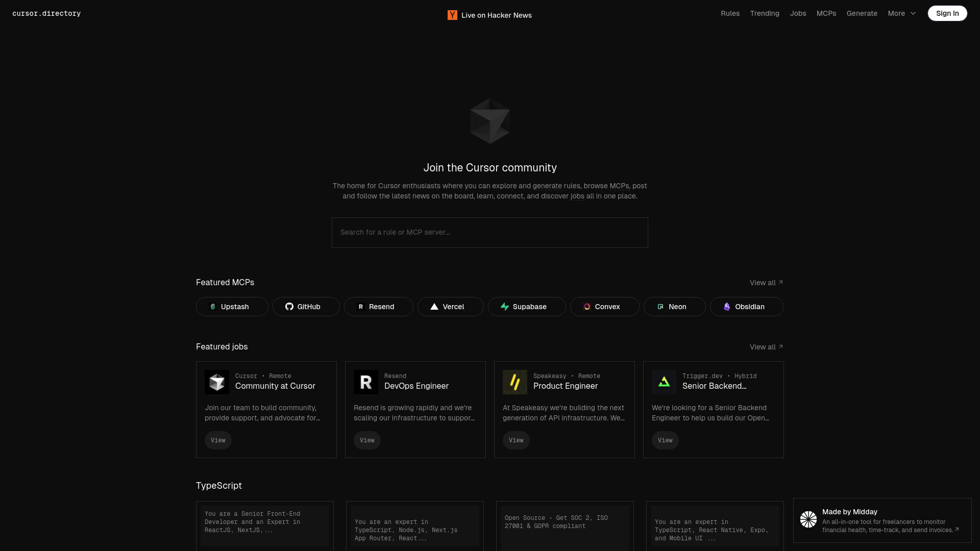Expand the More dropdown menu
This screenshot has width=980, height=551.
[901, 13]
